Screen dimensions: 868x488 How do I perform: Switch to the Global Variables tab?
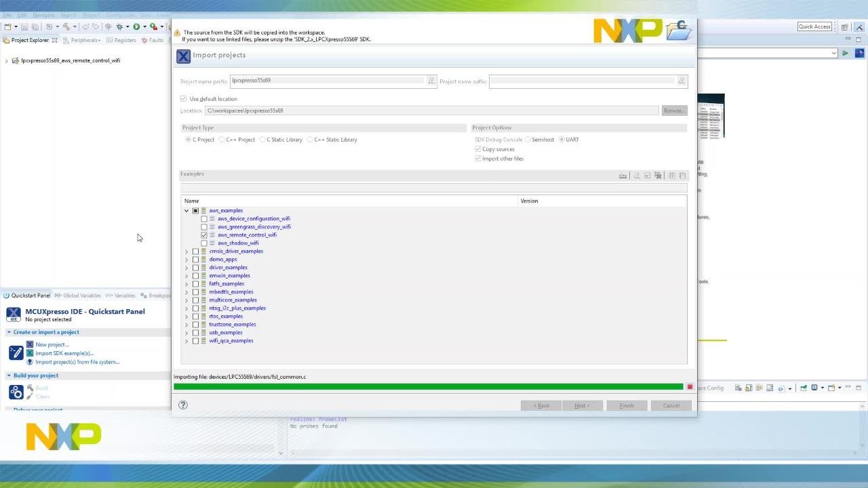78,296
